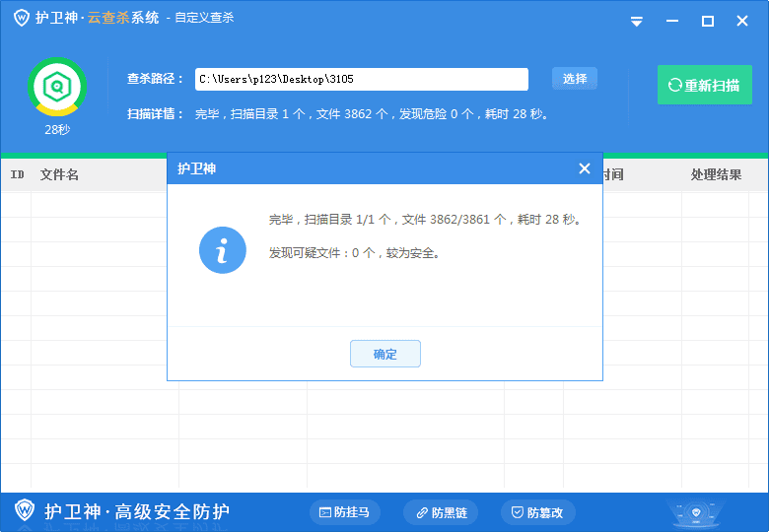The width and height of the screenshot is (769, 532).
Task: Click the 查杀路径 input field
Action: tap(362, 80)
